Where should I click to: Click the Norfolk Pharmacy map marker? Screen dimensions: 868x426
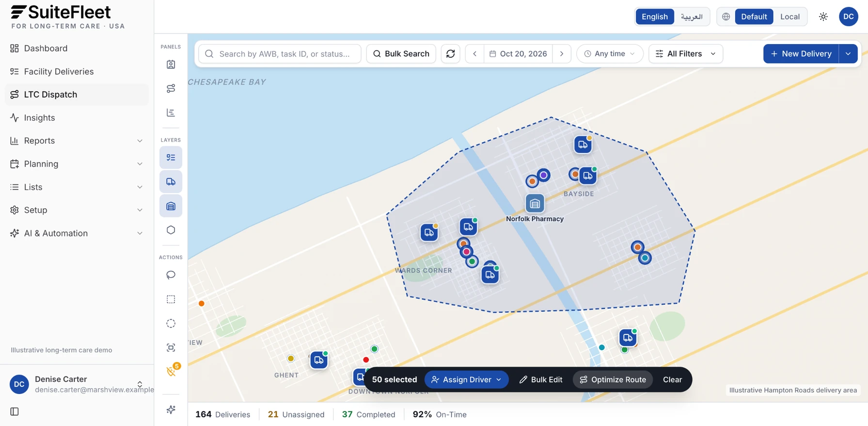(535, 204)
